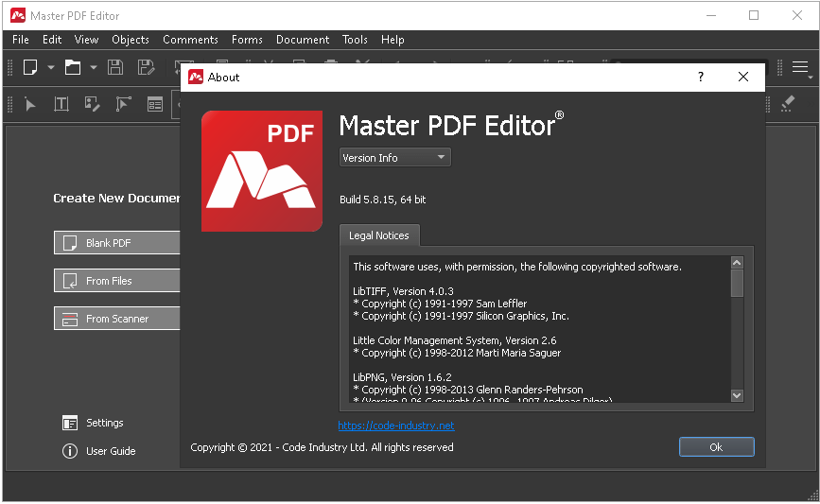Select the Edit Image tool
This screenshot has width=820, height=504.
click(92, 104)
